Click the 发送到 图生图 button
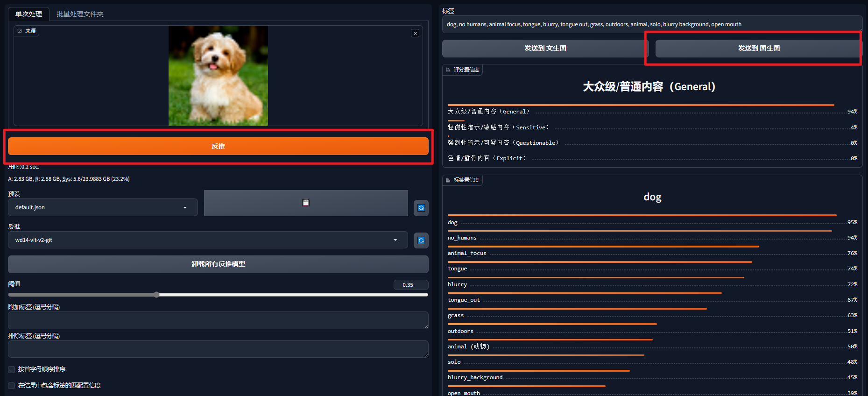The image size is (868, 396). tap(758, 48)
